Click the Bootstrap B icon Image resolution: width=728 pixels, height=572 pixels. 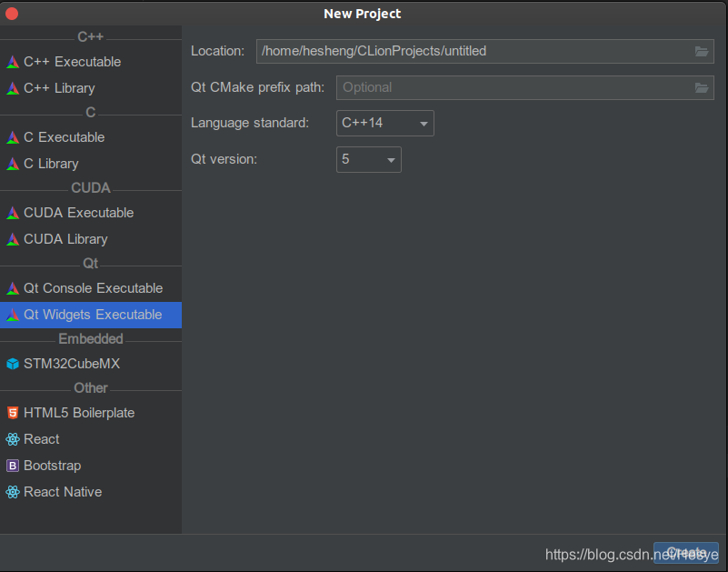pos(13,466)
